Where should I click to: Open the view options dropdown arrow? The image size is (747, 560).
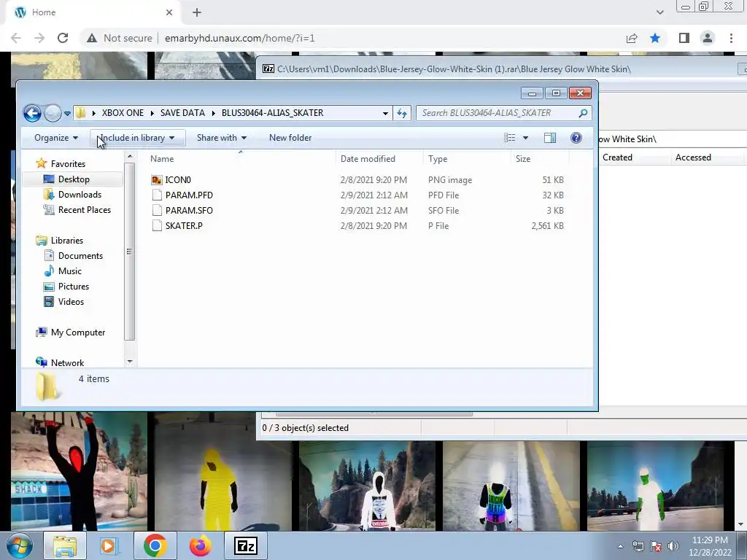pos(525,138)
